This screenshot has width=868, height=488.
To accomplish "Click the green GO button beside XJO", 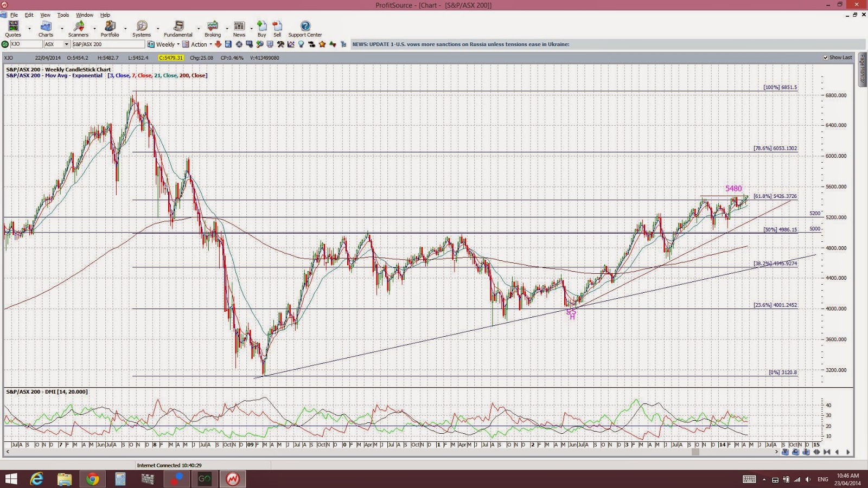I will (x=5, y=44).
